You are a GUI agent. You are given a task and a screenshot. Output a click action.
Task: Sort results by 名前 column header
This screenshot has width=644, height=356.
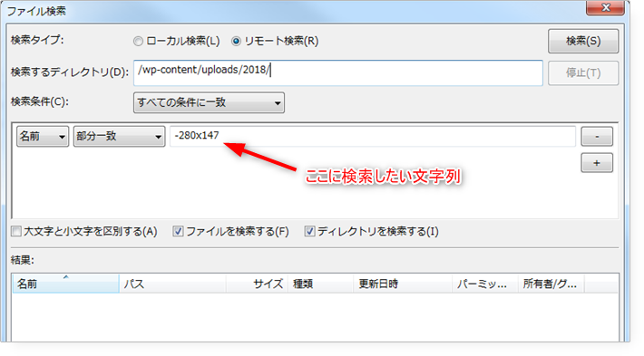pyautogui.click(x=65, y=284)
